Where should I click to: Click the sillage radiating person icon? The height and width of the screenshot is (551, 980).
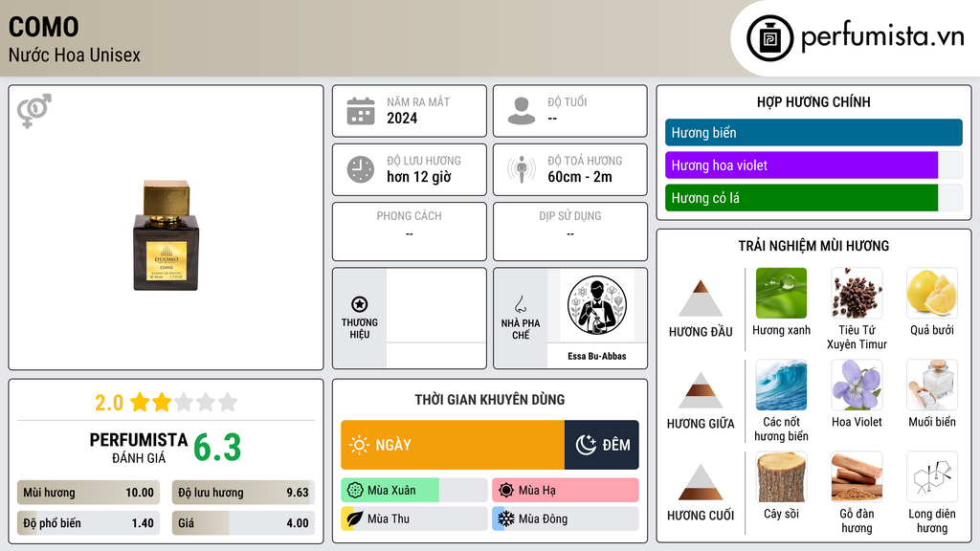point(522,169)
